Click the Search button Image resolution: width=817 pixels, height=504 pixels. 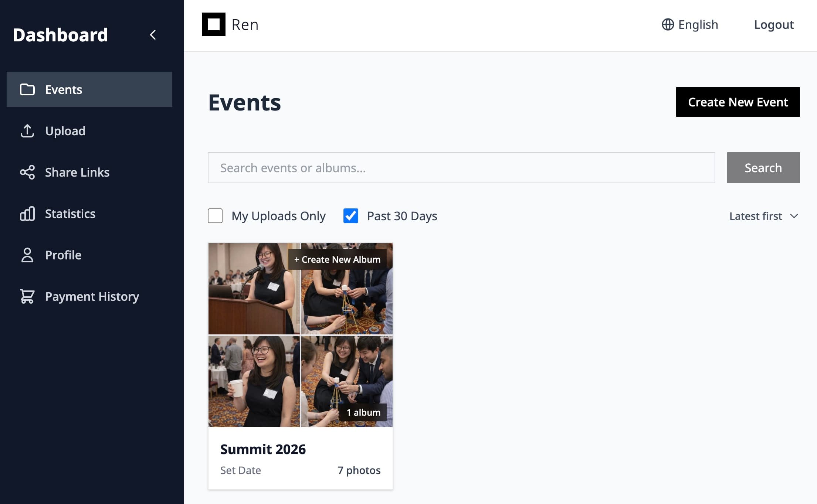763,168
